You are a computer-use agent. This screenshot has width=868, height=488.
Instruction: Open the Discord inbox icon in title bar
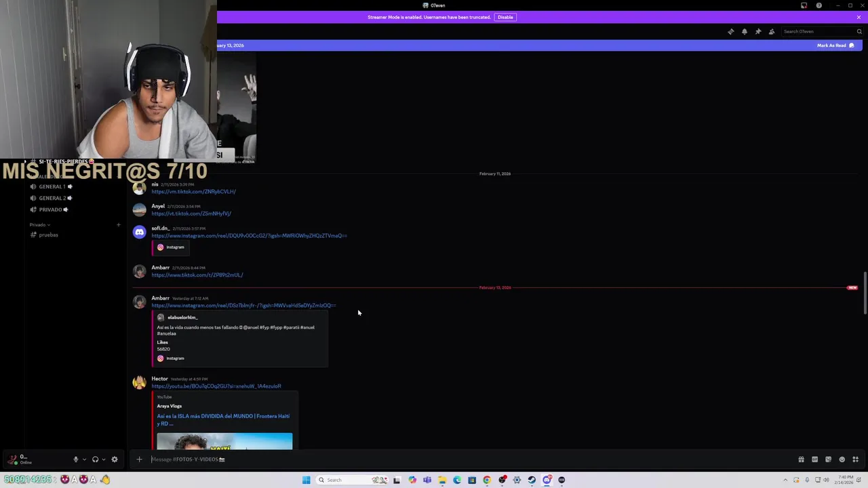point(804,5)
